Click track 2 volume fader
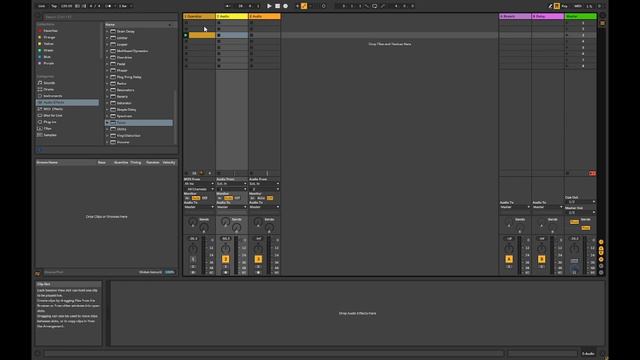 236,255
